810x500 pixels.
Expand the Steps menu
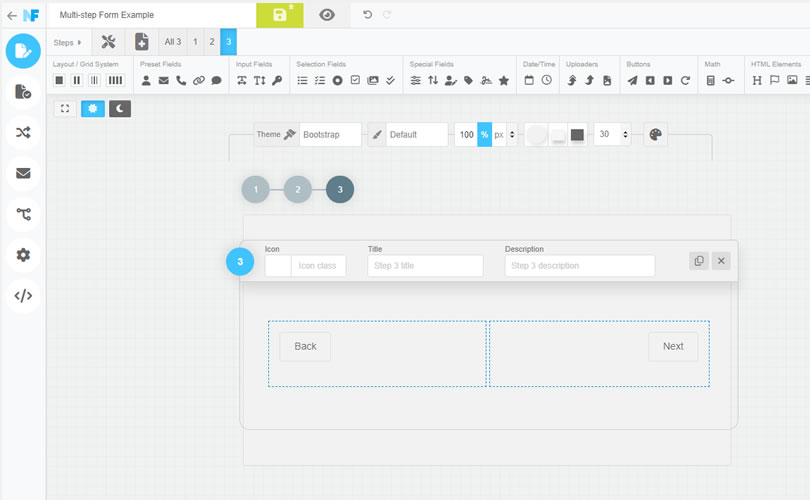point(68,42)
